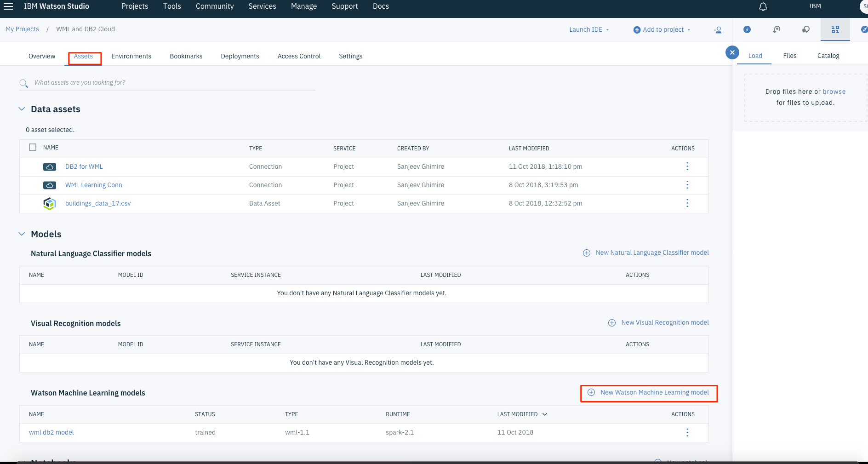Open the hamburger navigation menu
Viewport: 868px width, 464px height.
[8, 6]
